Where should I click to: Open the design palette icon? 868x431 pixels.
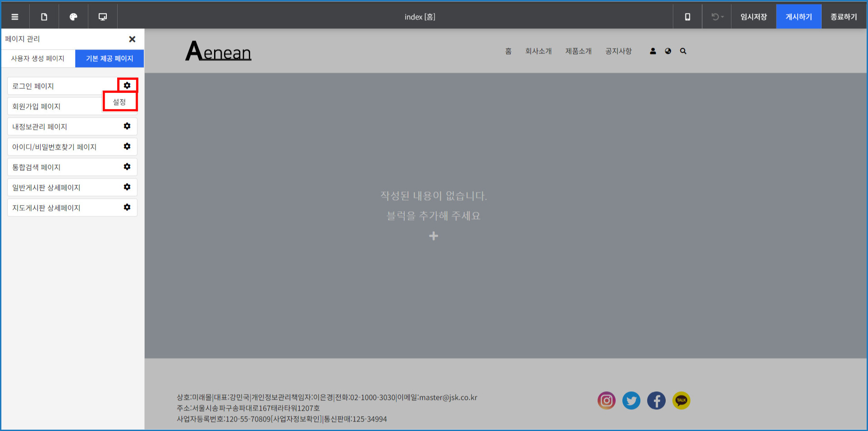tap(73, 17)
